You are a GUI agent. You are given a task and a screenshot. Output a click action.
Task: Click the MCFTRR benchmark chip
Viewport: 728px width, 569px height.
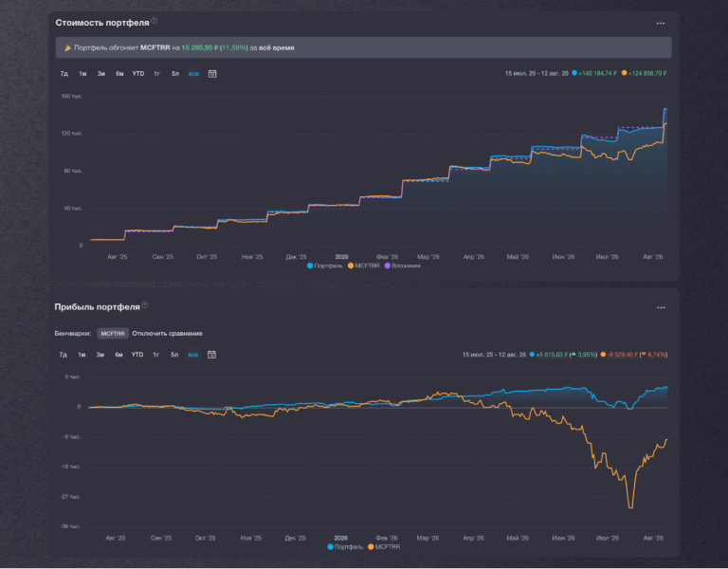[x=113, y=334]
